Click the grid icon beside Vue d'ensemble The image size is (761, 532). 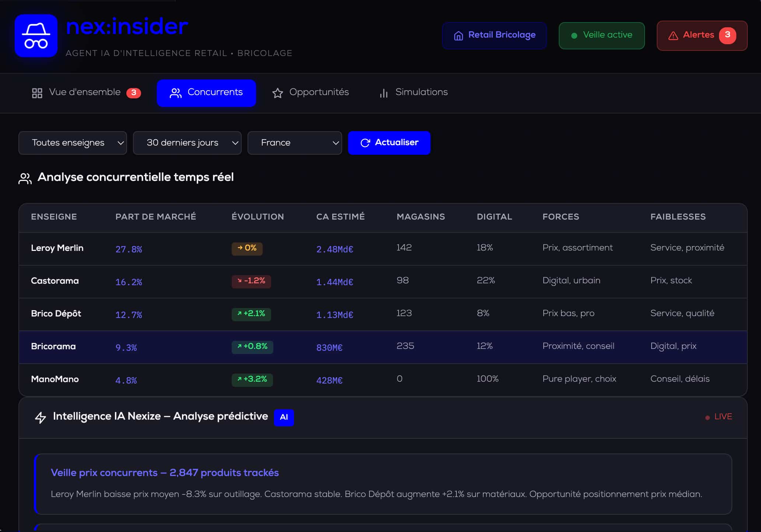pyautogui.click(x=37, y=93)
